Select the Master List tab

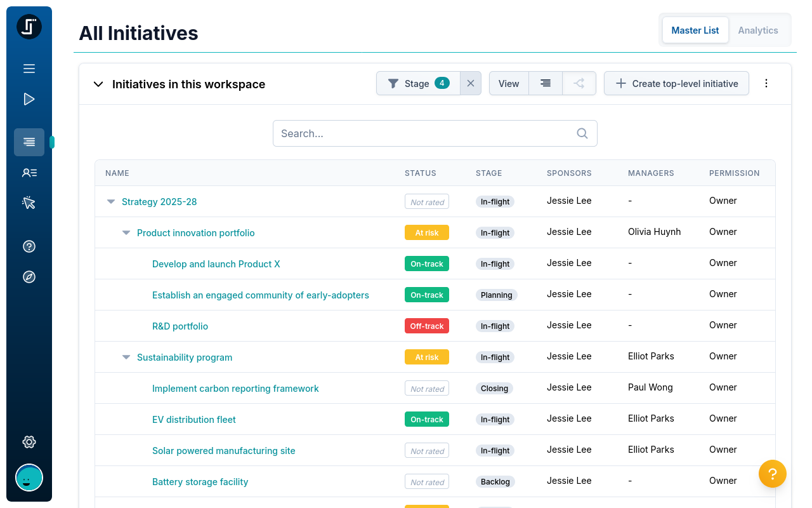point(695,30)
